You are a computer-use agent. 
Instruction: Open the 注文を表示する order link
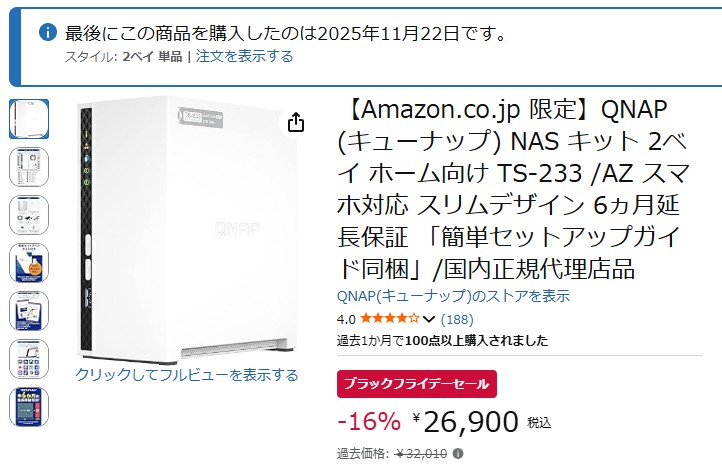(245, 56)
